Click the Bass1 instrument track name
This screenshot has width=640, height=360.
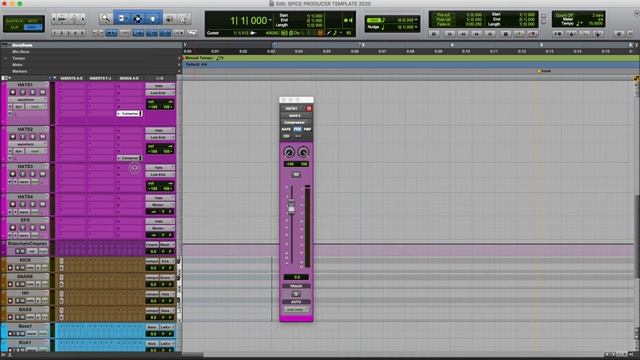[x=25, y=326]
